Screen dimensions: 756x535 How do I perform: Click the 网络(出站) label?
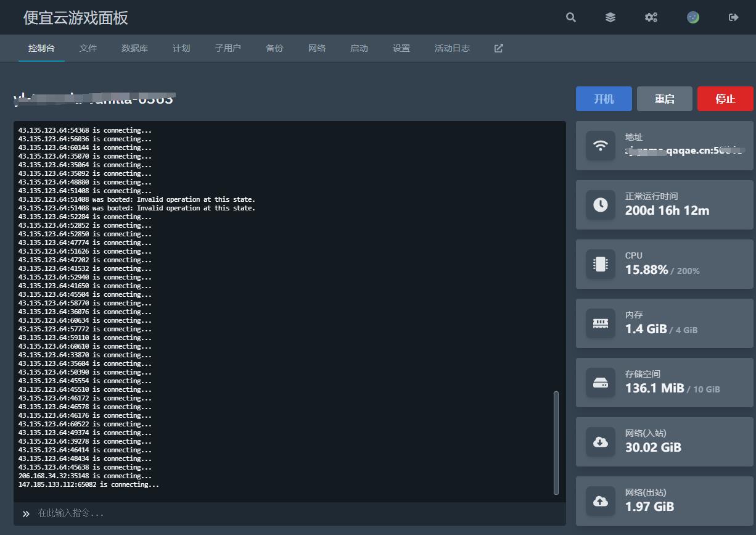646,492
